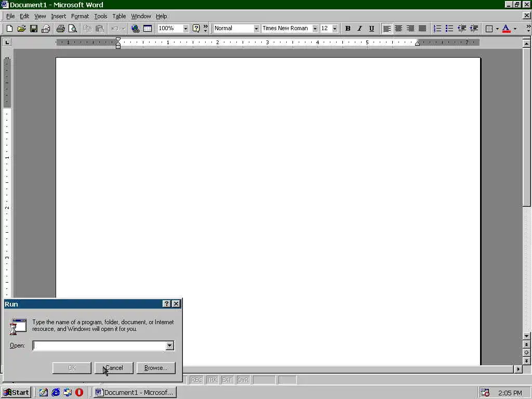
Task: Select Justify paragraph alignment
Action: (422, 29)
